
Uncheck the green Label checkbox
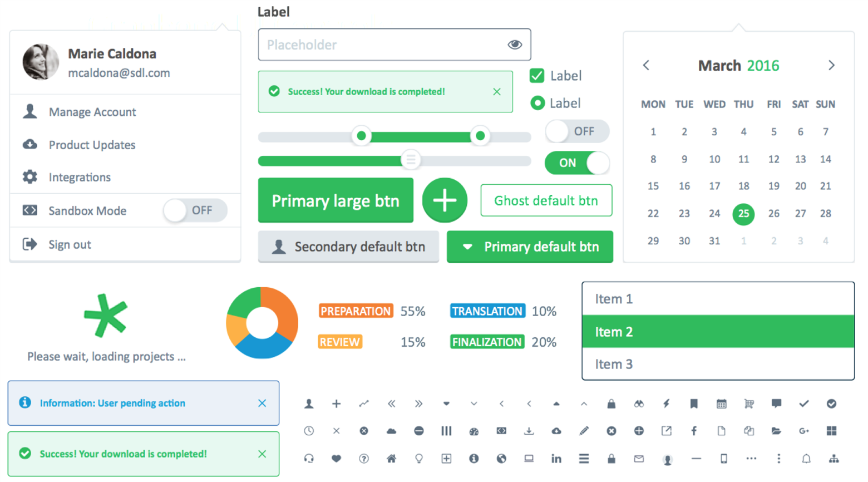point(537,76)
